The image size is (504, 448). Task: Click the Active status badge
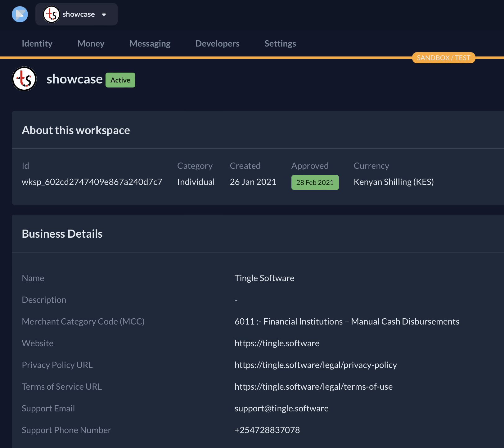pyautogui.click(x=120, y=80)
